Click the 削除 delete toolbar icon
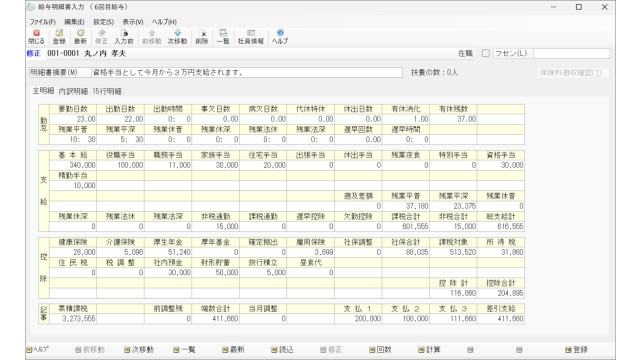640x360 pixels. [202, 37]
